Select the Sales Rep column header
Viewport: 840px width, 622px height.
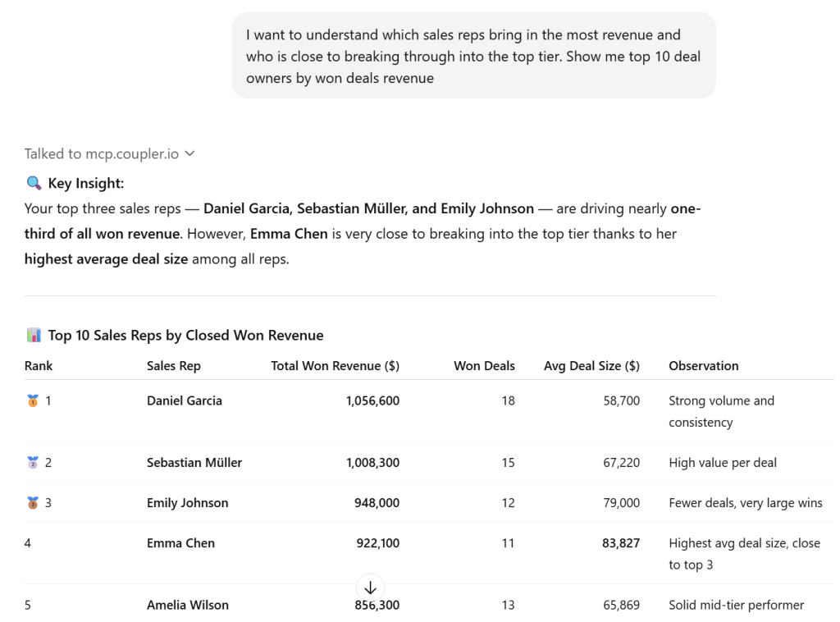[x=173, y=366]
